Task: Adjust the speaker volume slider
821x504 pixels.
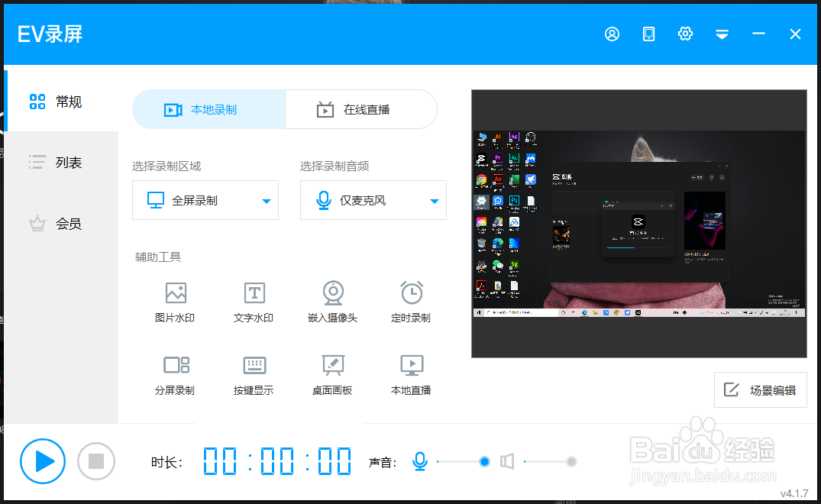Action: pos(551,461)
